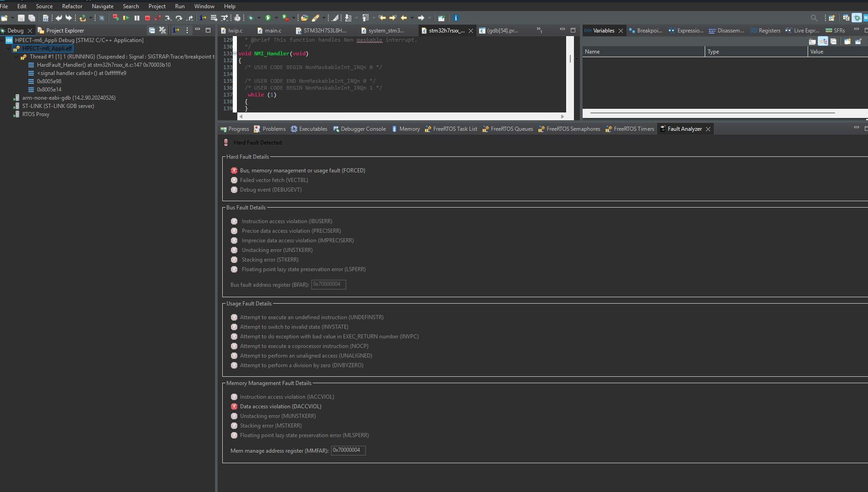This screenshot has width=868, height=492.
Task: Collapse the Thread #1 tree node
Action: coord(17,57)
